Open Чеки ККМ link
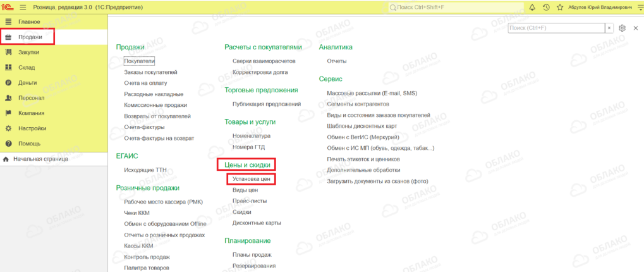This screenshot has height=272, width=644. (x=138, y=213)
